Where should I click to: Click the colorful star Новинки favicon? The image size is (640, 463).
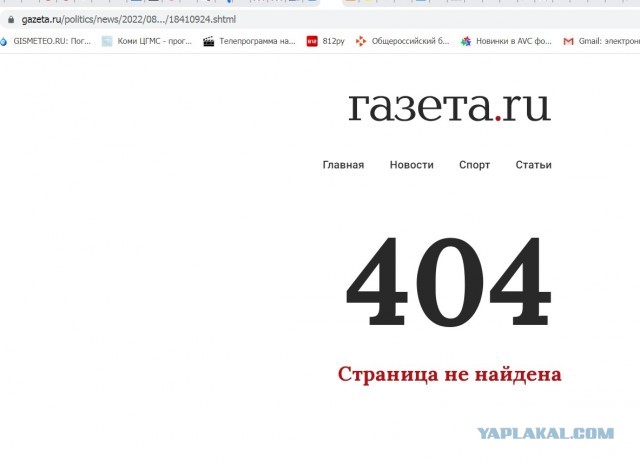466,41
